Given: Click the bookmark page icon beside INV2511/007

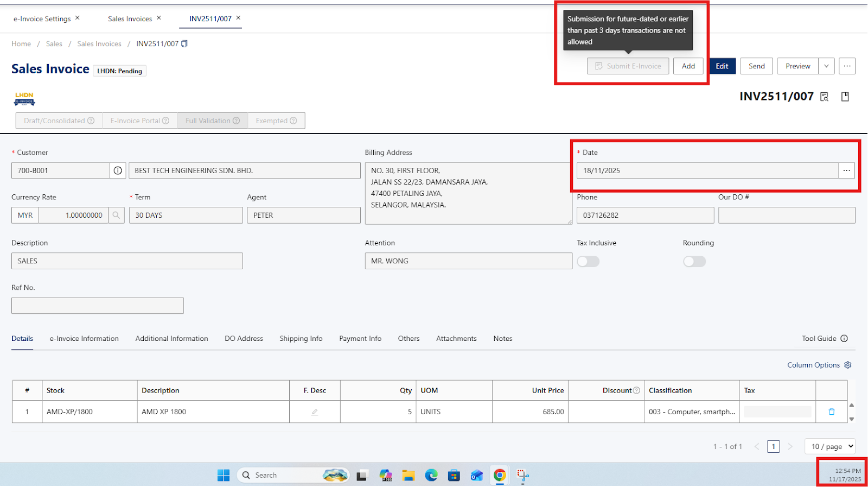Looking at the screenshot, I should pyautogui.click(x=845, y=97).
